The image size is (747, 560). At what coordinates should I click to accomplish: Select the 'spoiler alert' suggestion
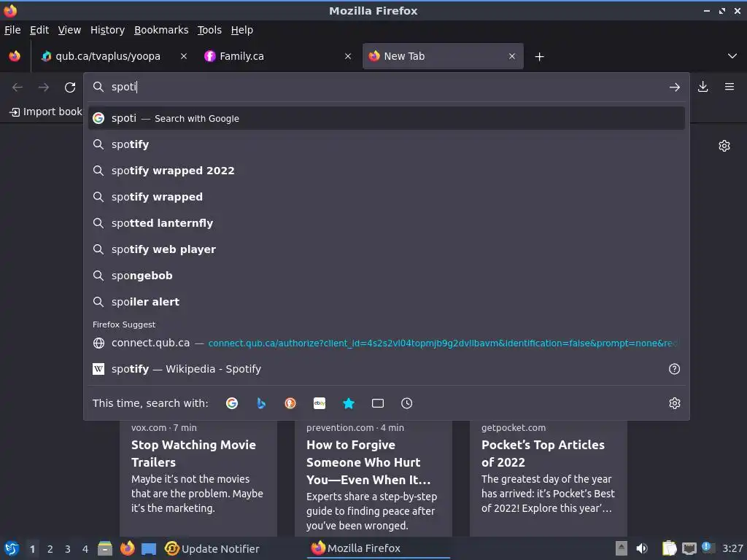click(x=387, y=301)
